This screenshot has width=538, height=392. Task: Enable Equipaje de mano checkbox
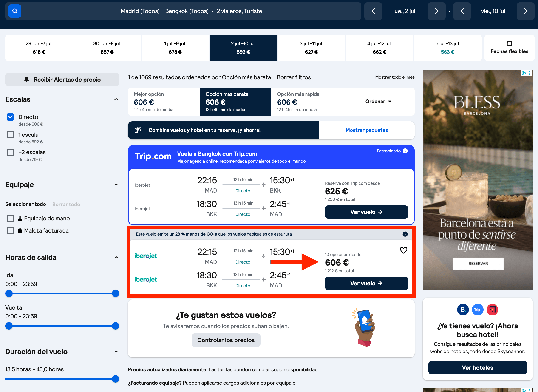pyautogui.click(x=10, y=218)
